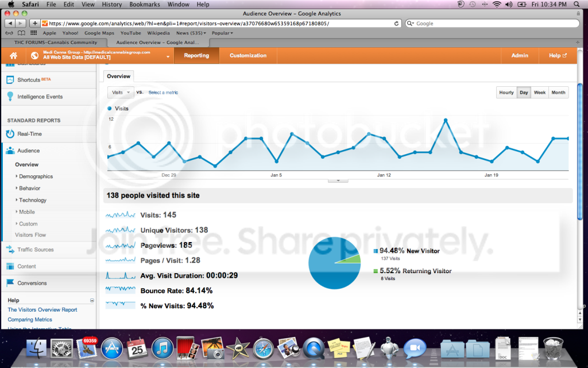The height and width of the screenshot is (368, 588).
Task: Open Calendar showing 25 in Dock
Action: coord(137,348)
